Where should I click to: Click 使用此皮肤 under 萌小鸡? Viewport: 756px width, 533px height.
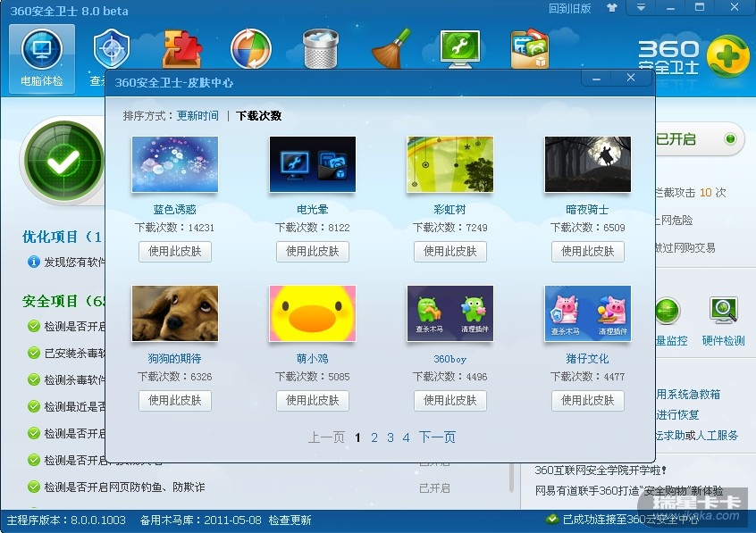pyautogui.click(x=313, y=401)
